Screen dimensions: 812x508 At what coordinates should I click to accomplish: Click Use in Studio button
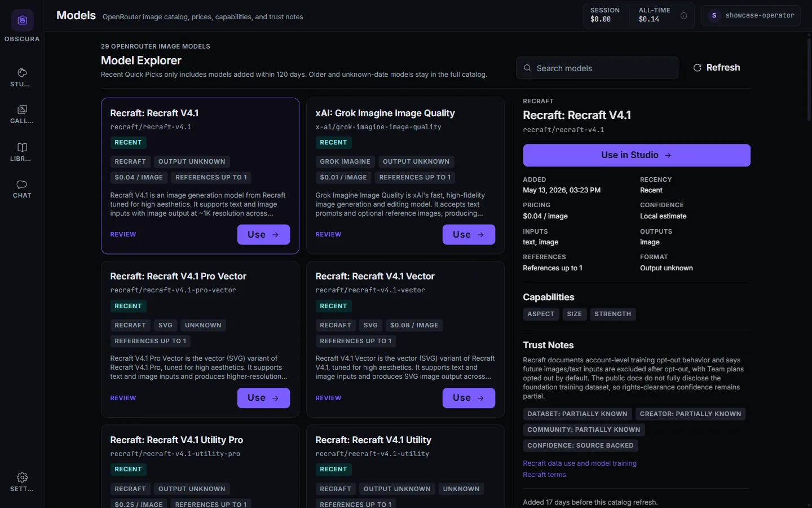pyautogui.click(x=637, y=155)
